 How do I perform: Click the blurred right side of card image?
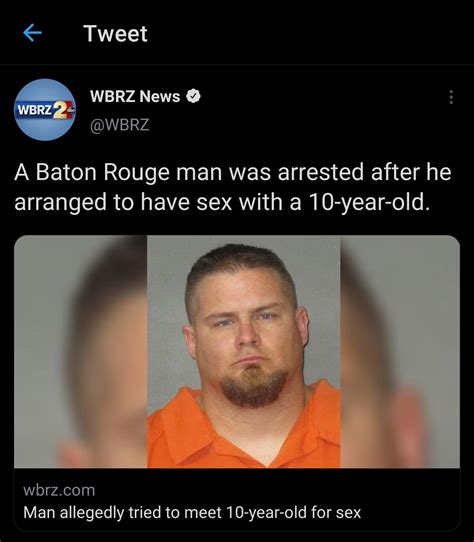point(400,352)
